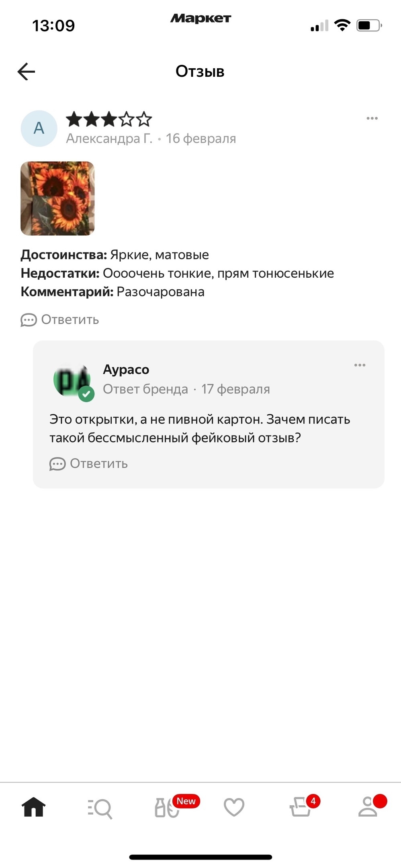Tap the reviewer name Александра Г.
The height and width of the screenshot is (868, 401).
109,139
